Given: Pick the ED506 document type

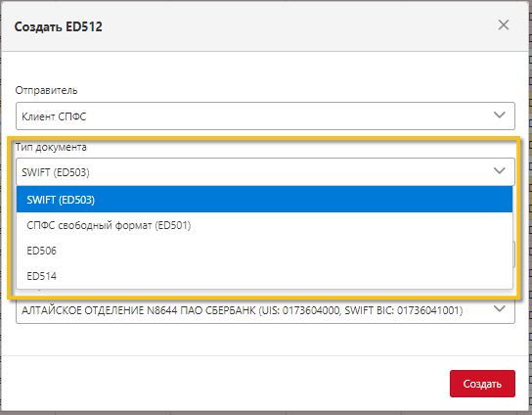Looking at the screenshot, I should [264, 251].
